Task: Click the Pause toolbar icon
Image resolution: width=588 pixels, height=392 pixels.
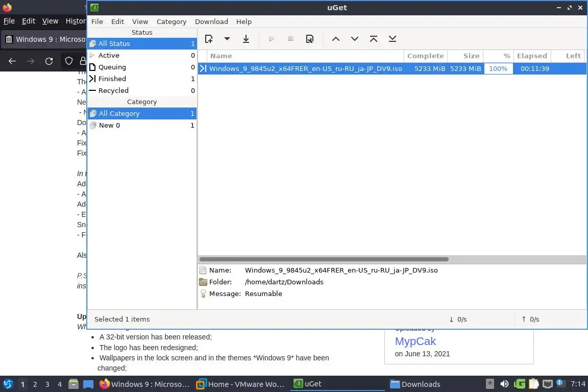Action: click(x=290, y=39)
